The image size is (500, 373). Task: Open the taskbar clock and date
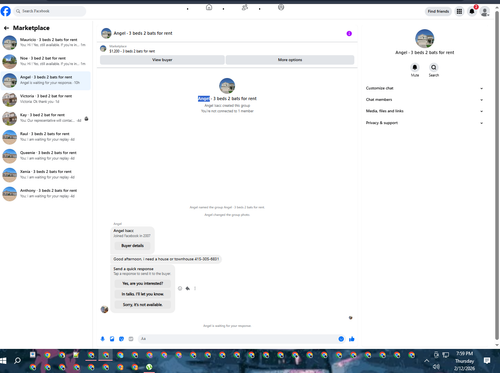click(x=464, y=361)
